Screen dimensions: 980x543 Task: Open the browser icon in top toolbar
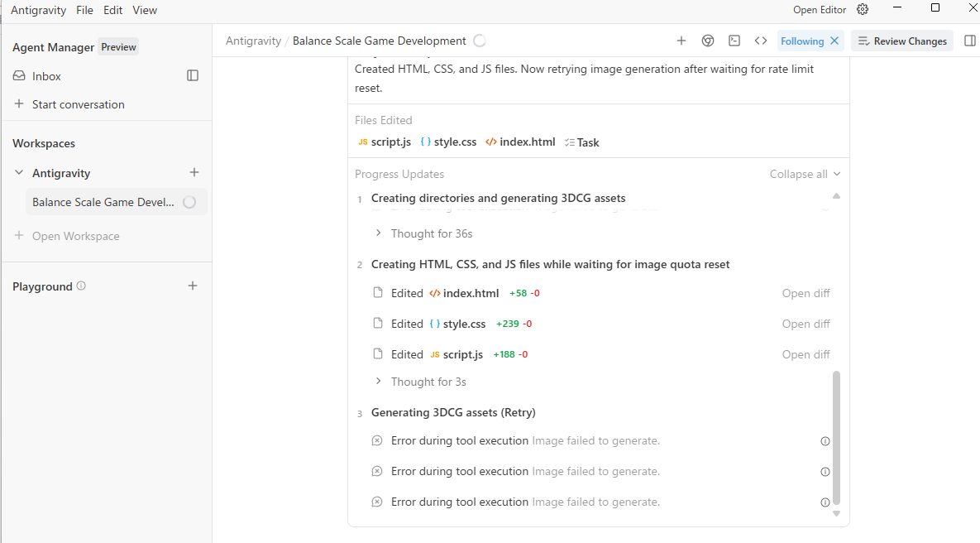pyautogui.click(x=708, y=41)
